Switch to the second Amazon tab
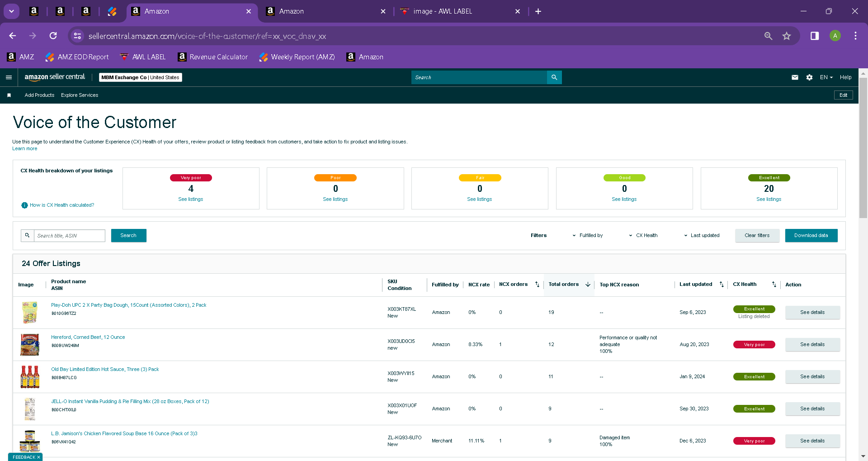 tap(325, 11)
